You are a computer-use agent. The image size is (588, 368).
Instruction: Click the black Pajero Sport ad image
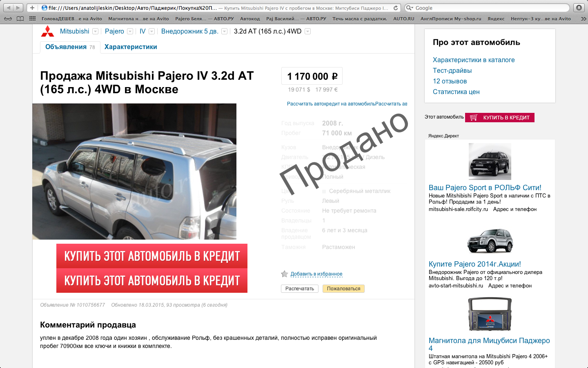coord(490,162)
